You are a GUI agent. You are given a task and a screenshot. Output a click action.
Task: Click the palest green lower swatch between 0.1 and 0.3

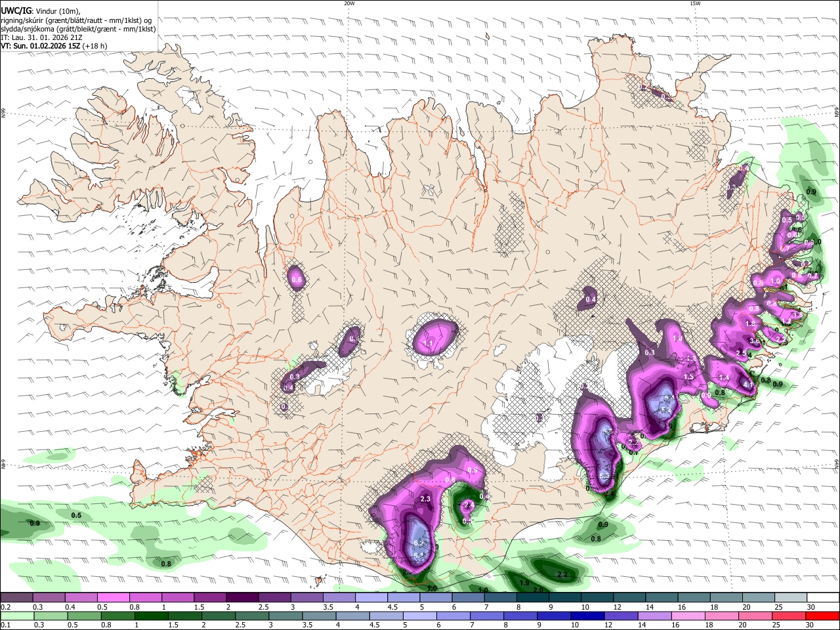(17, 616)
